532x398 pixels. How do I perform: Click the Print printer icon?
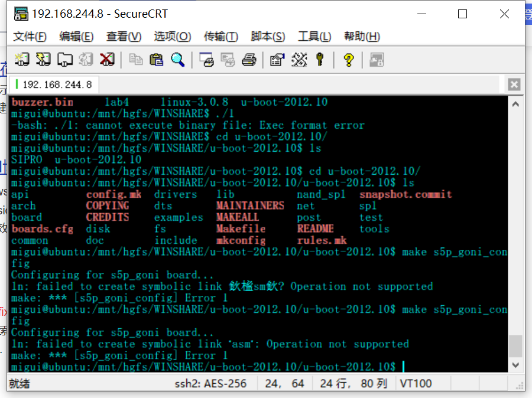[249, 60]
